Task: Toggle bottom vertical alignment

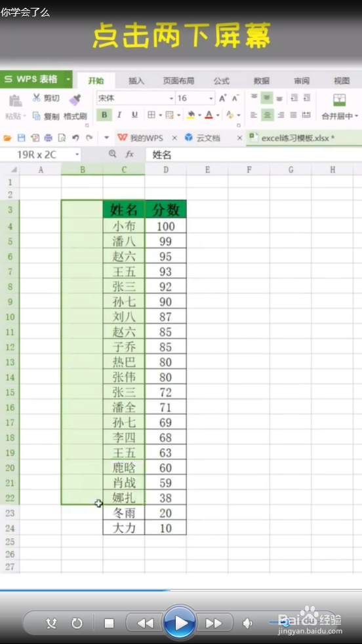Action: pyautogui.click(x=279, y=98)
